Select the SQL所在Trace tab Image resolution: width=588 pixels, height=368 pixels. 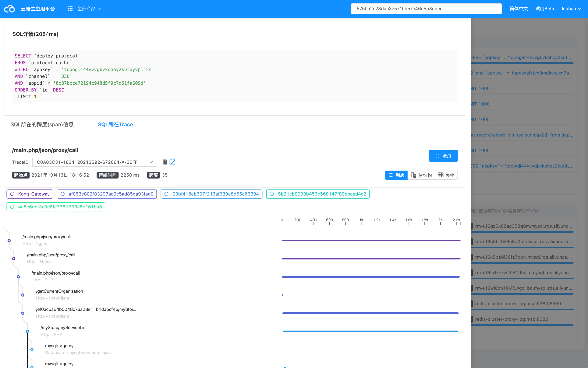point(115,125)
